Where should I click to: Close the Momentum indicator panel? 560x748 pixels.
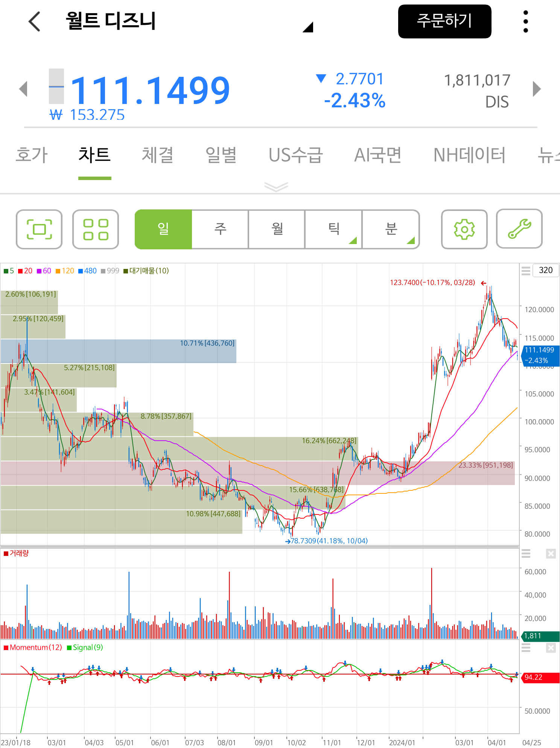pos(551,647)
